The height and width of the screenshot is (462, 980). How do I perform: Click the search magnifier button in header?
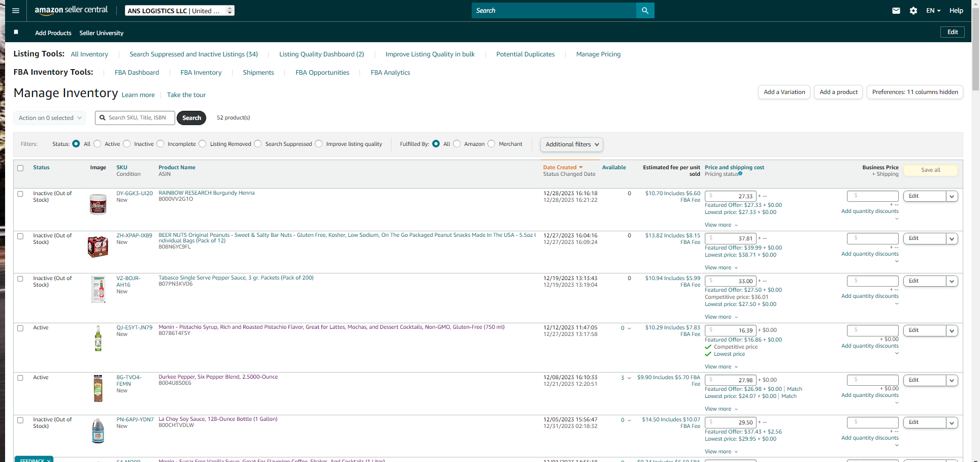pos(645,11)
